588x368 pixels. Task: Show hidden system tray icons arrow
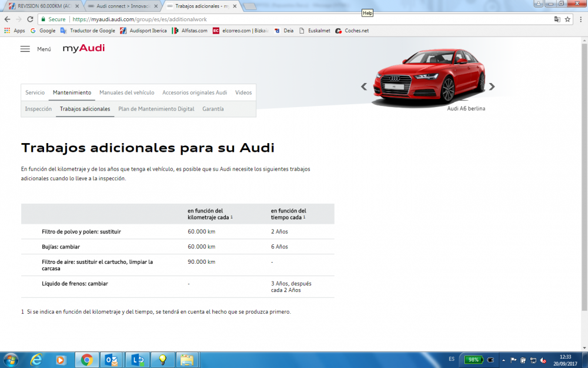pyautogui.click(x=503, y=360)
